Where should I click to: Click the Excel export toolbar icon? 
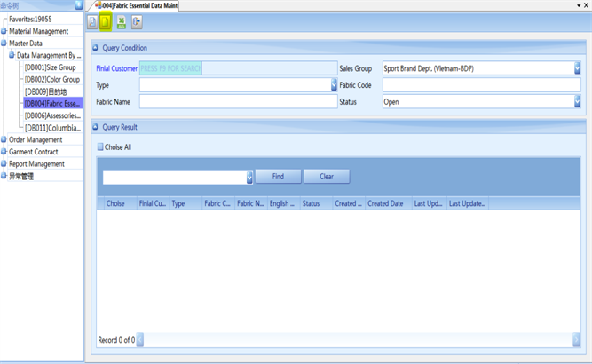122,22
